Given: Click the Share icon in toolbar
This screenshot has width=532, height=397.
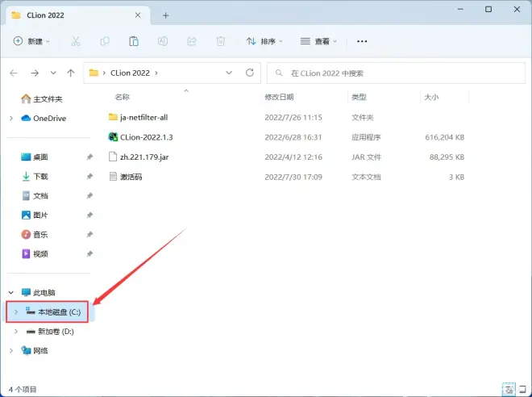Looking at the screenshot, I should coord(192,41).
